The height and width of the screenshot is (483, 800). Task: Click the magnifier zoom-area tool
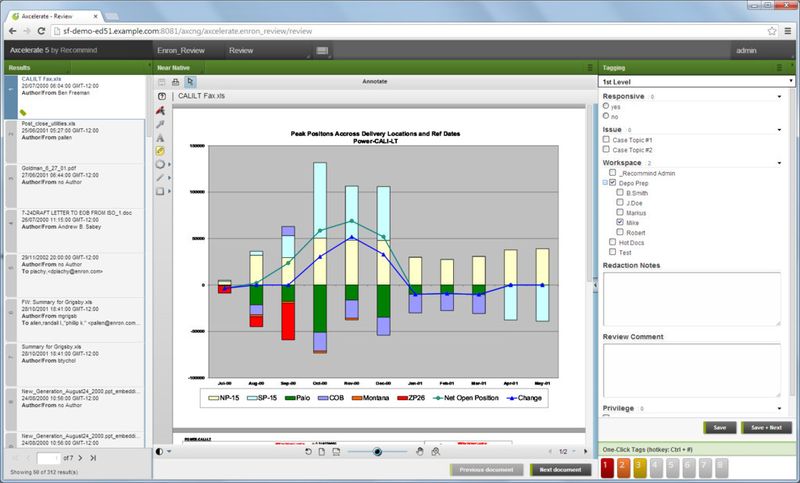(435, 451)
